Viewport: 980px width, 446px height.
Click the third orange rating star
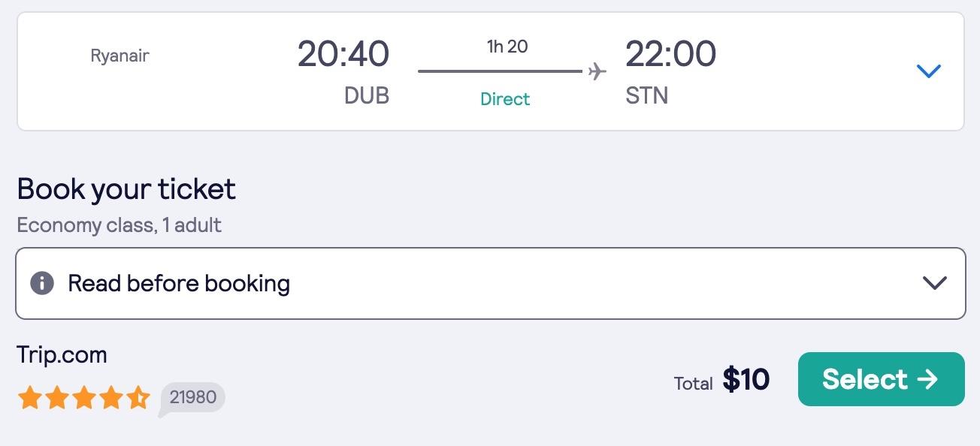click(x=83, y=398)
